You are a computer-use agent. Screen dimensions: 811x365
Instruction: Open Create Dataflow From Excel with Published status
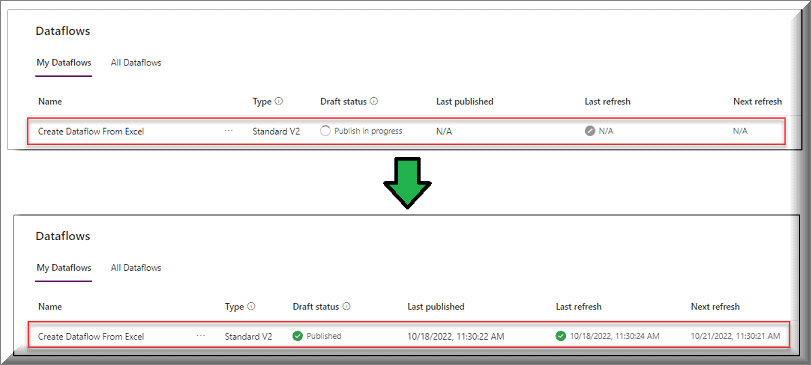[91, 336]
